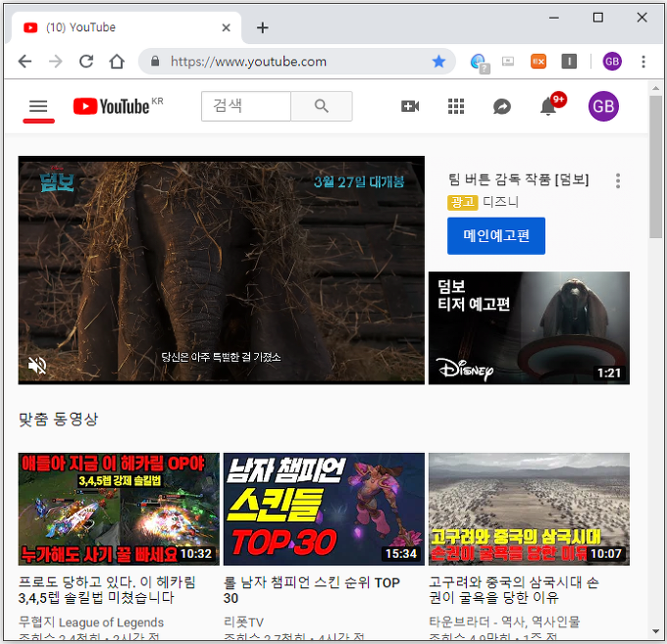Open the YouTube apps grid icon
The width and height of the screenshot is (667, 644).
(456, 106)
